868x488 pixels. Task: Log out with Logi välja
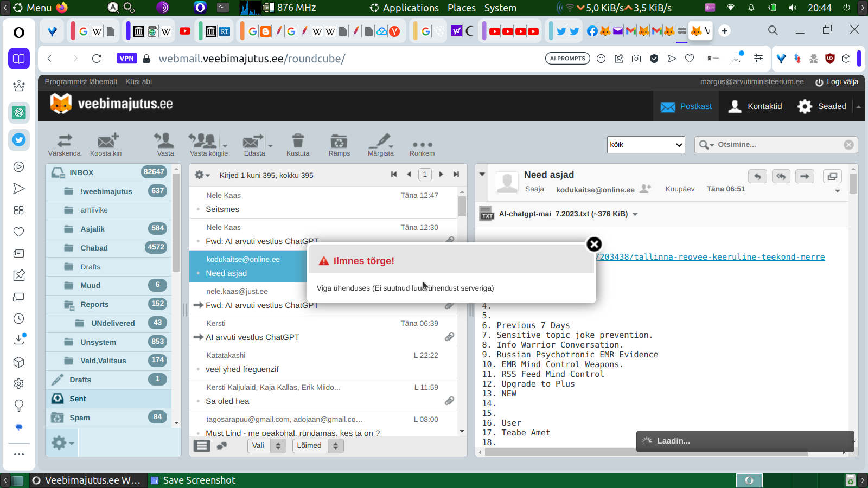837,82
